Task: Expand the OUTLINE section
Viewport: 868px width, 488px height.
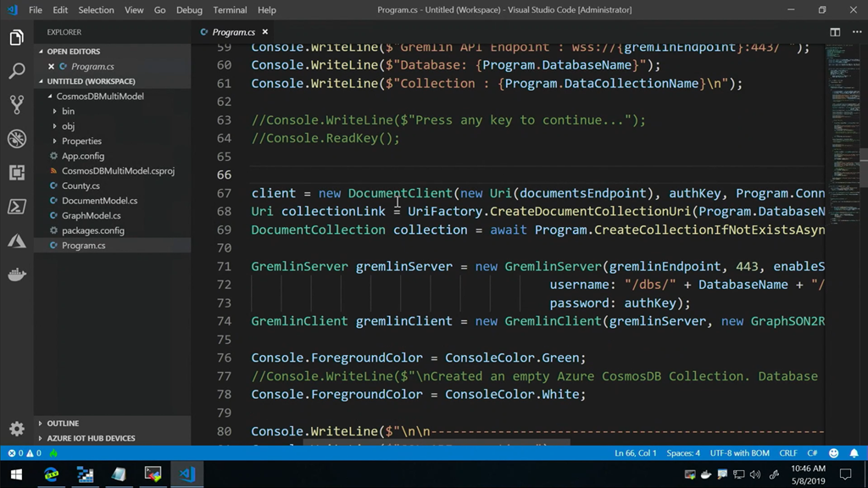Action: (x=63, y=424)
